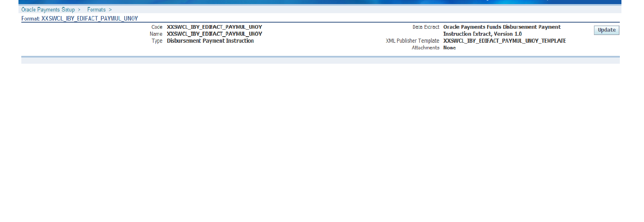The height and width of the screenshot is (222, 644).
Task: Open the Oracle Payments Setup breadcrumb link
Action: 48,9
